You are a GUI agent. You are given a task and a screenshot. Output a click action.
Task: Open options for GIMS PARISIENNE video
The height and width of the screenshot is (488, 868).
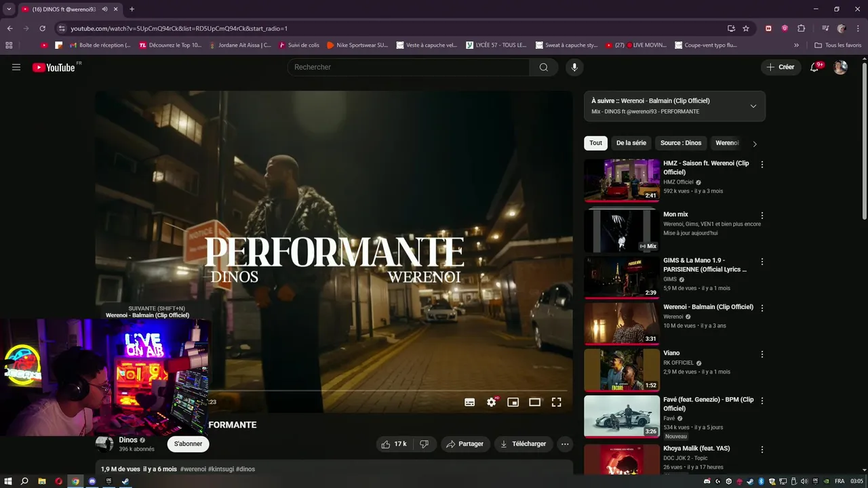coord(762,262)
